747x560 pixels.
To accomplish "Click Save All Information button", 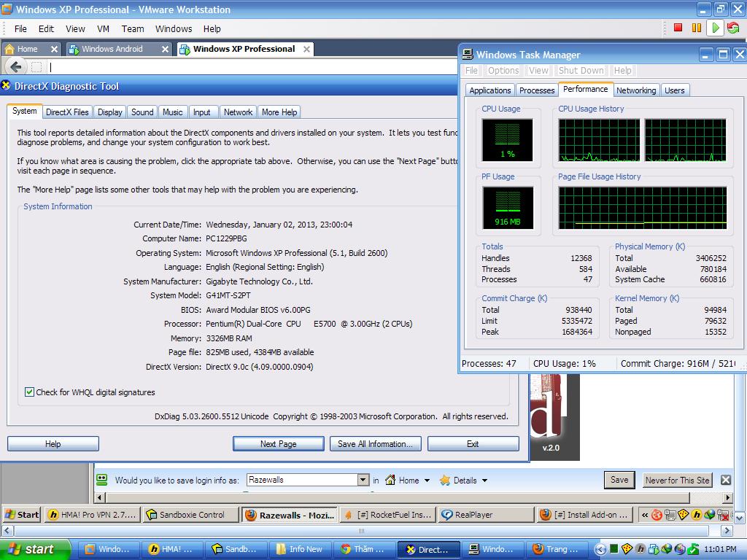I will 376,444.
